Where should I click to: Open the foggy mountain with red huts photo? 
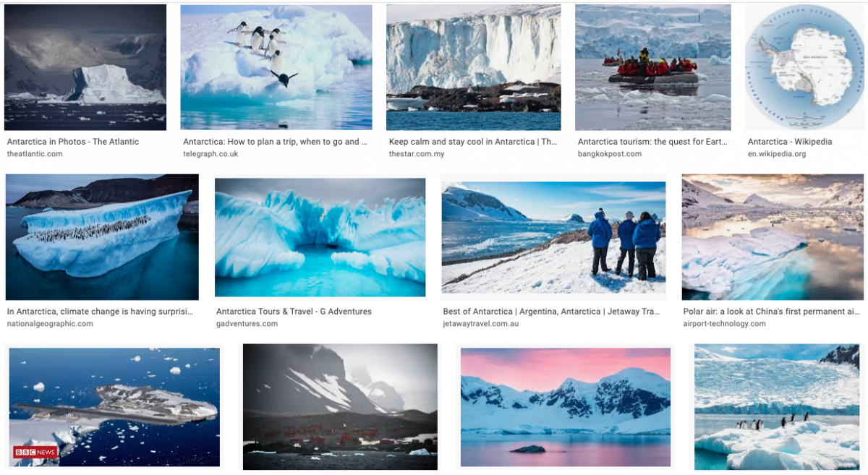point(340,407)
